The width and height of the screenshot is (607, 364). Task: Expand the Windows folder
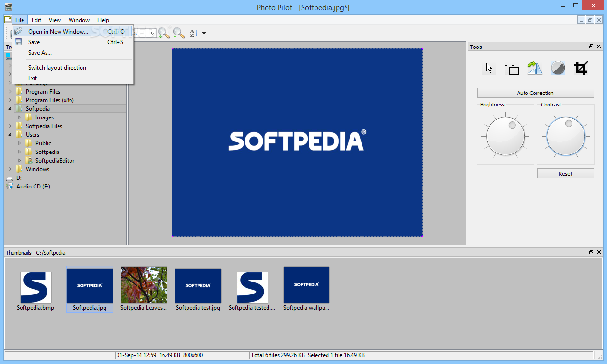10,169
